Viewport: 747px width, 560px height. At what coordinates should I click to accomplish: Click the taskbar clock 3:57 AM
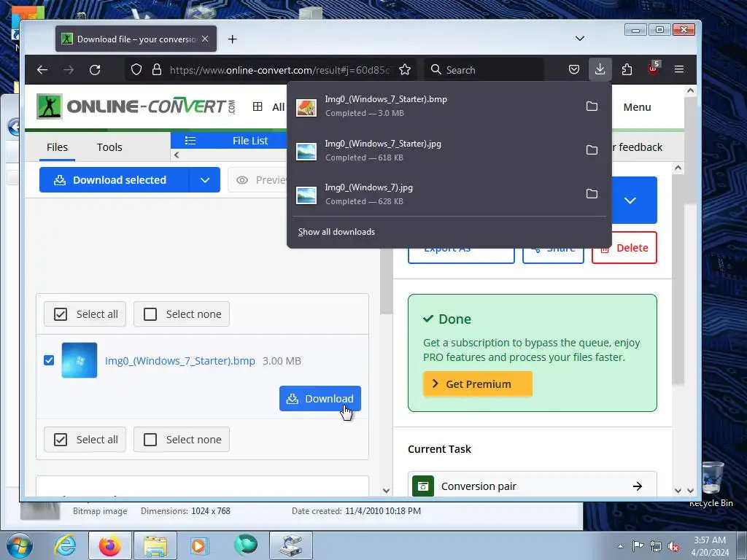pyautogui.click(x=710, y=540)
